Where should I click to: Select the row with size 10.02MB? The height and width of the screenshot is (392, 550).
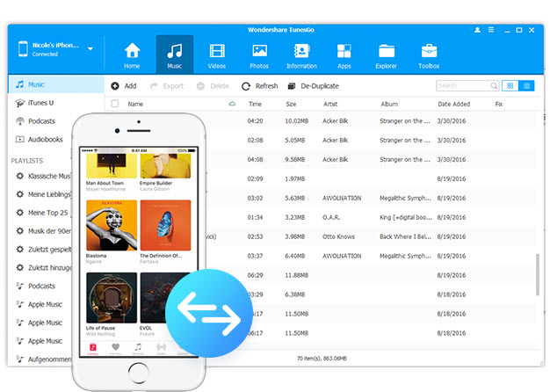click(371, 121)
